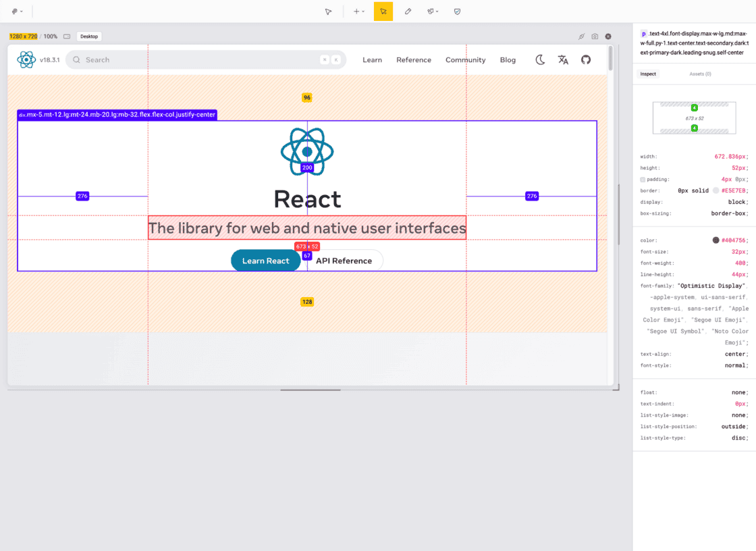This screenshot has height=551, width=756.
Task: Open the Learn nav item
Action: (x=372, y=60)
